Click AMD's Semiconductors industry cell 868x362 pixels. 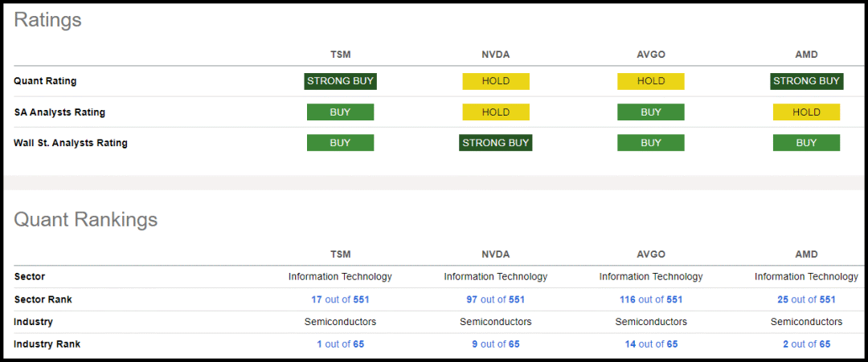(807, 322)
